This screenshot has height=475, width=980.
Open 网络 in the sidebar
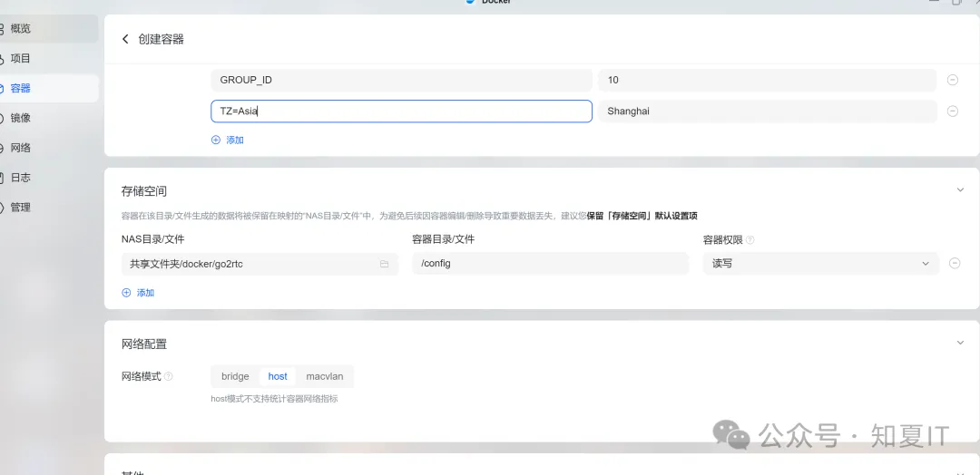[20, 148]
